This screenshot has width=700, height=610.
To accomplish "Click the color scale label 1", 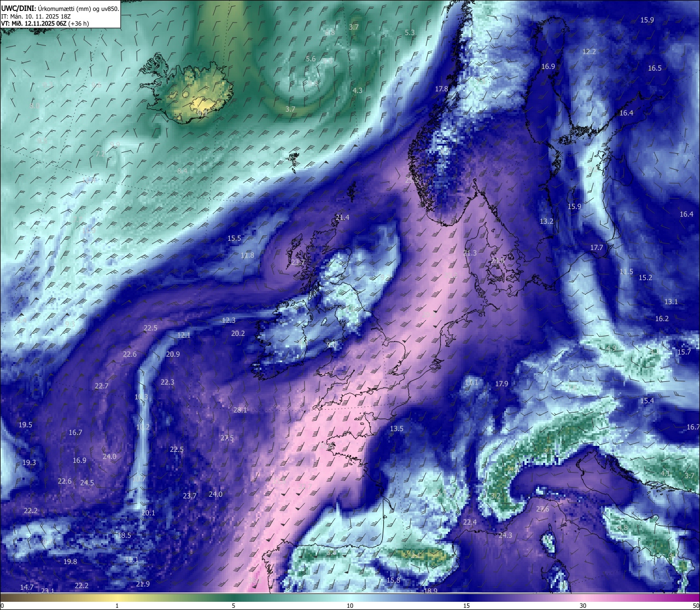I will pos(117,605).
